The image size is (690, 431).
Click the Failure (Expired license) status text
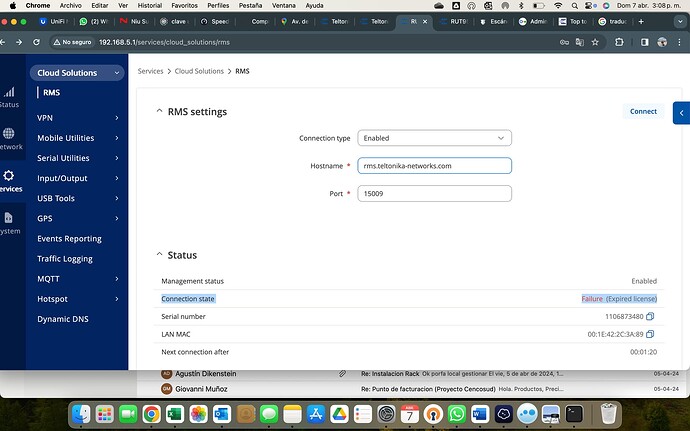click(x=619, y=298)
